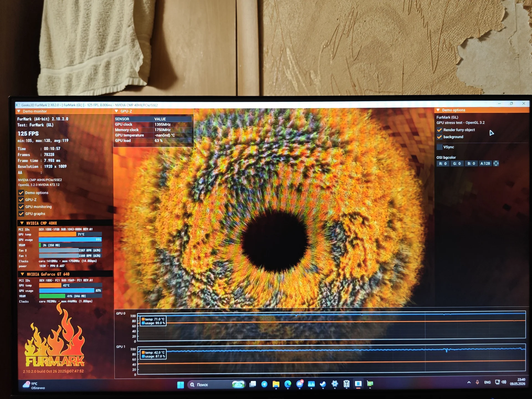
Task: Open Task View from the taskbar
Action: tap(252, 384)
